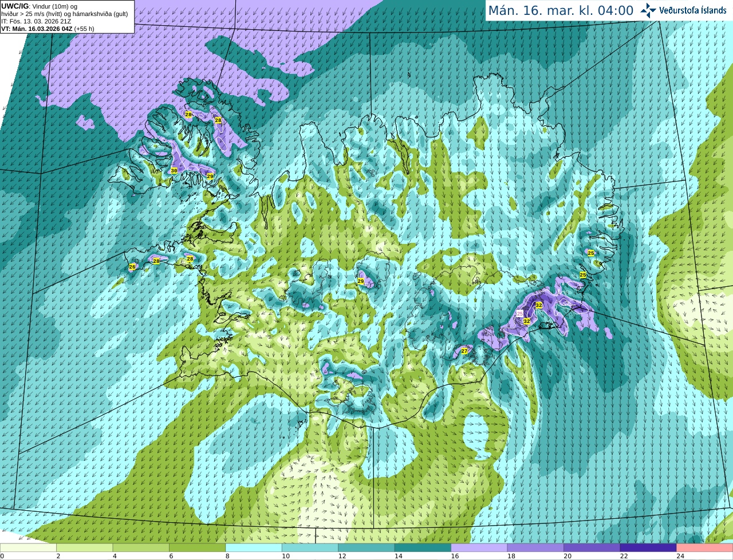733x560 pixels.
Task: Click the legend scale value 12
Action: 342,556
